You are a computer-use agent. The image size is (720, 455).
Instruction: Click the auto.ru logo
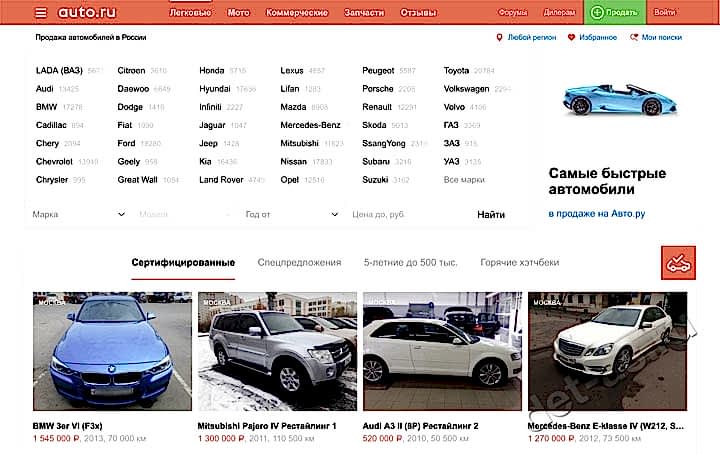pyautogui.click(x=87, y=12)
